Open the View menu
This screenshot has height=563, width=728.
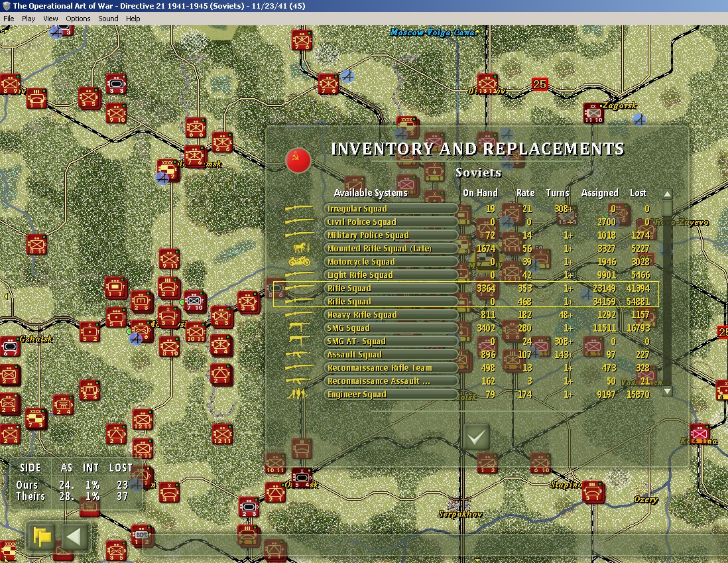tap(50, 19)
